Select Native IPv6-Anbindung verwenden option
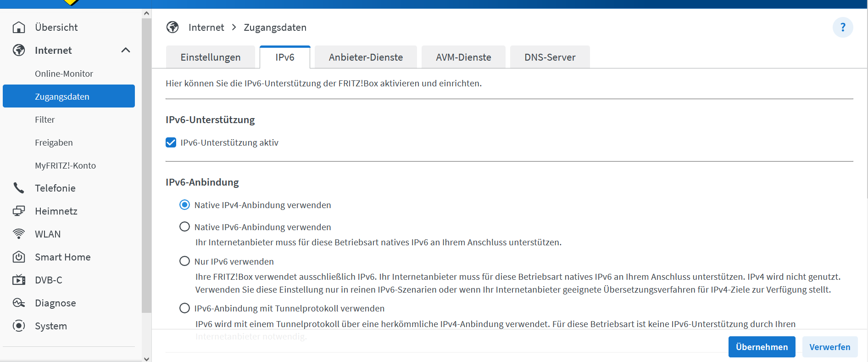The width and height of the screenshot is (868, 362). (x=184, y=227)
